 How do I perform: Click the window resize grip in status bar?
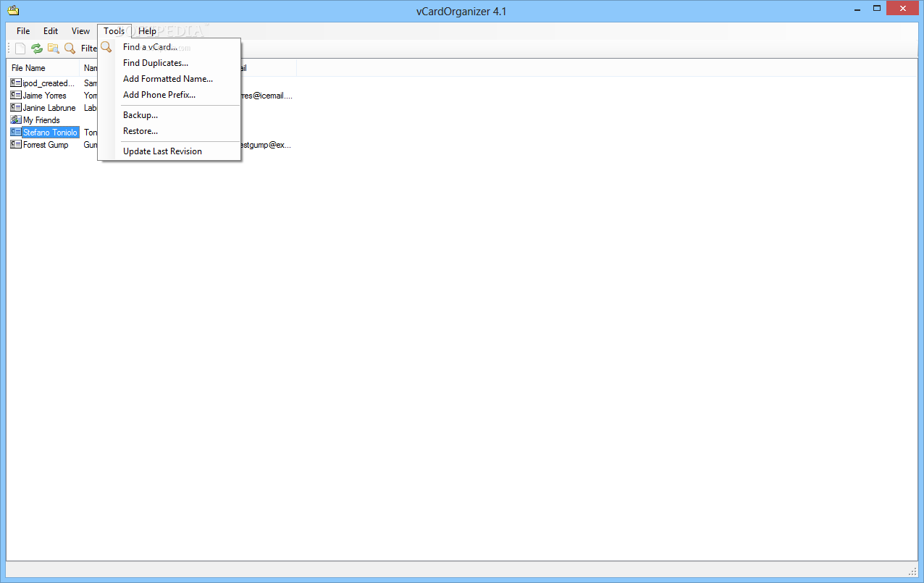(x=912, y=571)
